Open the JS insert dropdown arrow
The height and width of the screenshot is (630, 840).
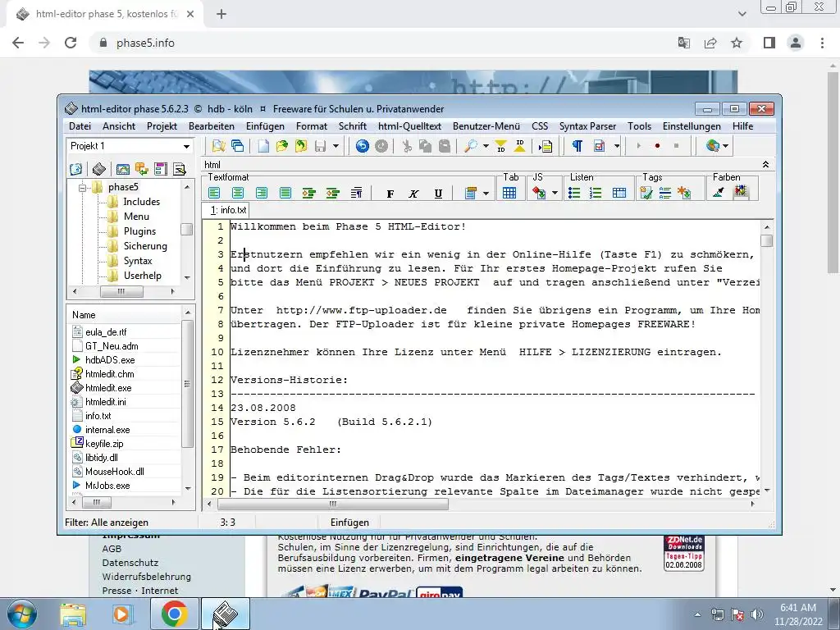(555, 193)
